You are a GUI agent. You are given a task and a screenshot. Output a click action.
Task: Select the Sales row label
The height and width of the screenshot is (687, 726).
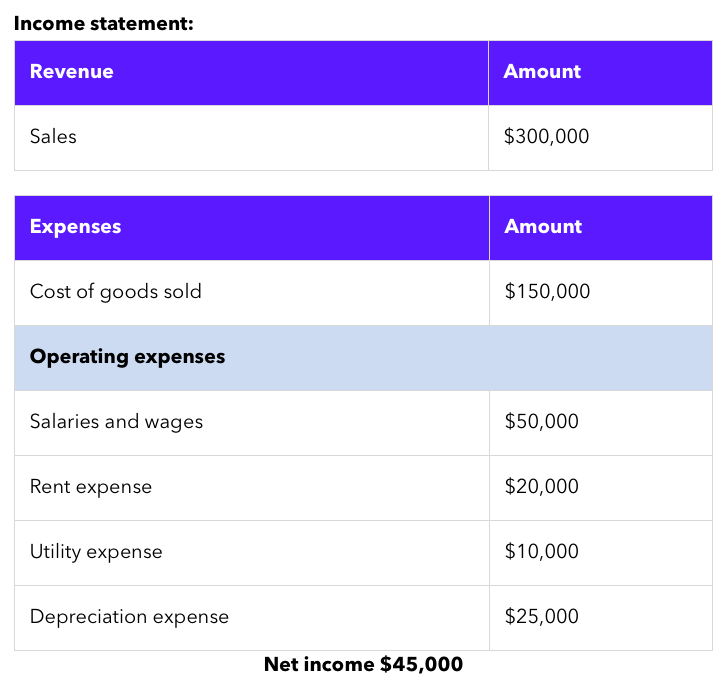click(53, 137)
